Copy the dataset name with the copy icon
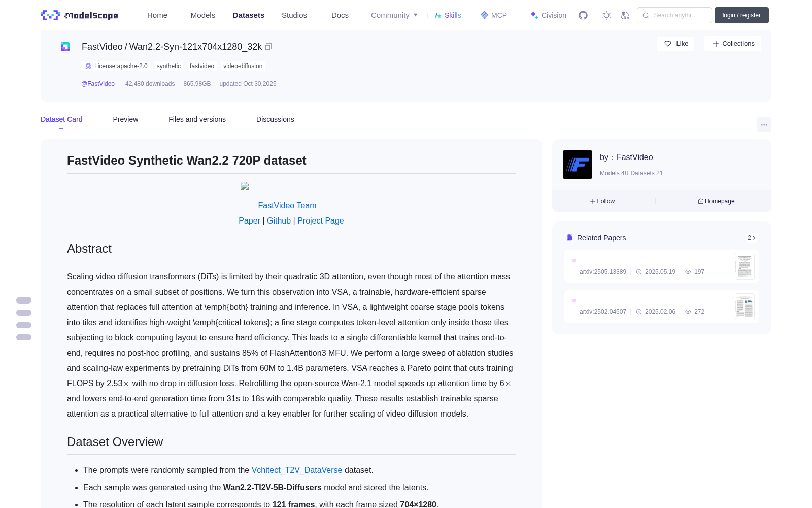This screenshot has height=508, width=812. tap(268, 47)
